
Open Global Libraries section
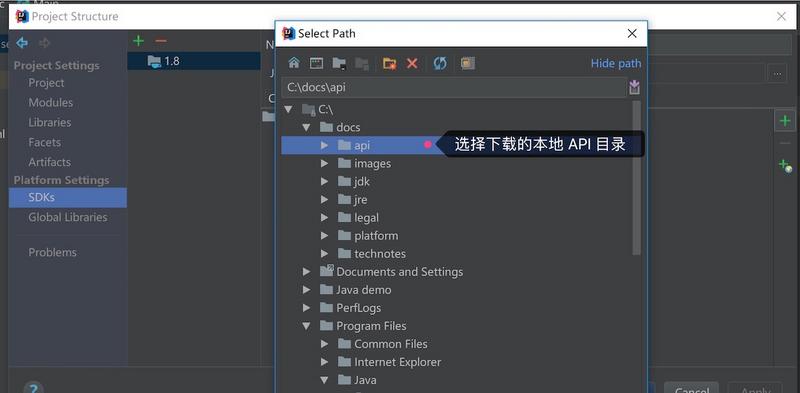click(x=68, y=217)
